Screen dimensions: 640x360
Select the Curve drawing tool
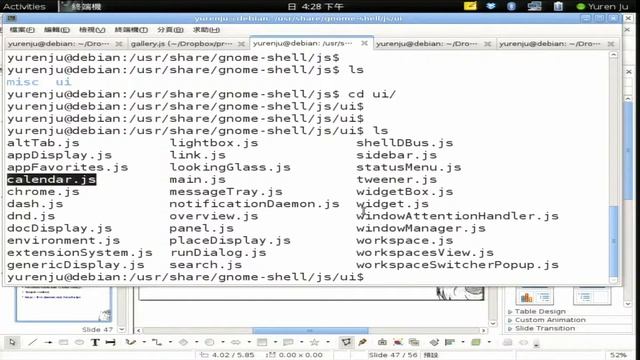click(x=131, y=342)
